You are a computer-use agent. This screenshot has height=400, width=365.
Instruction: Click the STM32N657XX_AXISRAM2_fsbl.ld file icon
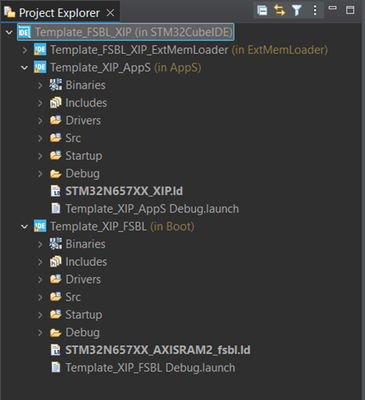click(55, 350)
